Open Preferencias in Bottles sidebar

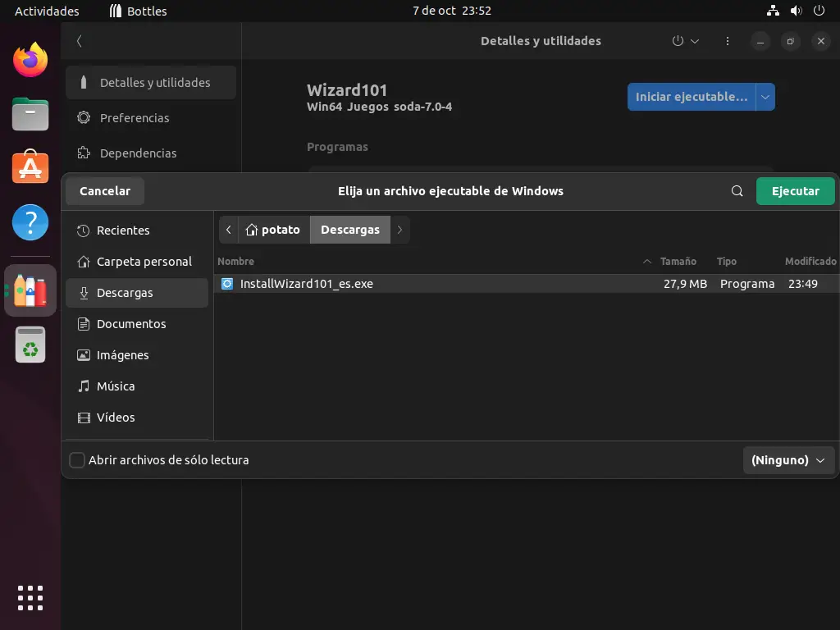point(151,118)
